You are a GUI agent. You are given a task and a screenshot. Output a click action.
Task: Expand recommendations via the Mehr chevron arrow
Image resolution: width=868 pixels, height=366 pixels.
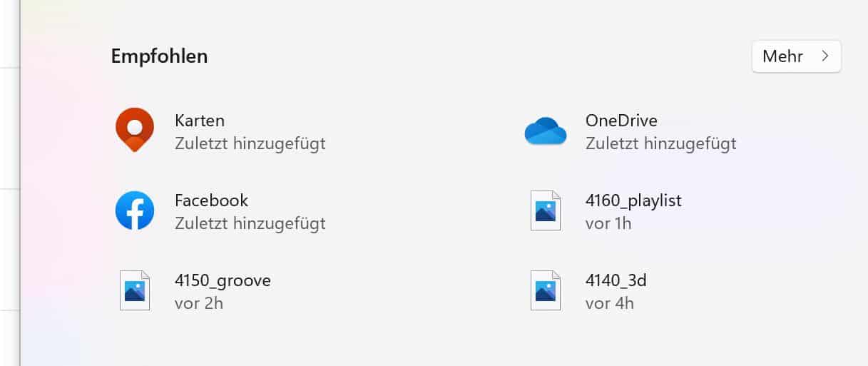[x=825, y=56]
